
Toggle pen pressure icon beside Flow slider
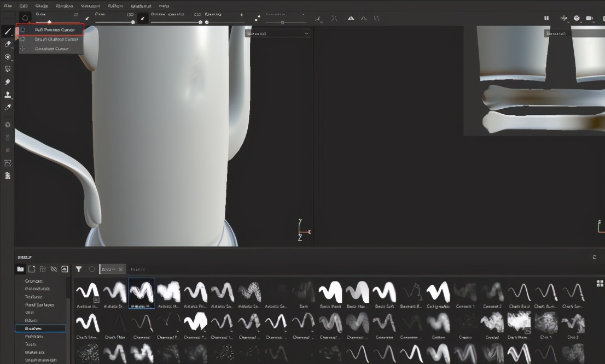tap(143, 18)
